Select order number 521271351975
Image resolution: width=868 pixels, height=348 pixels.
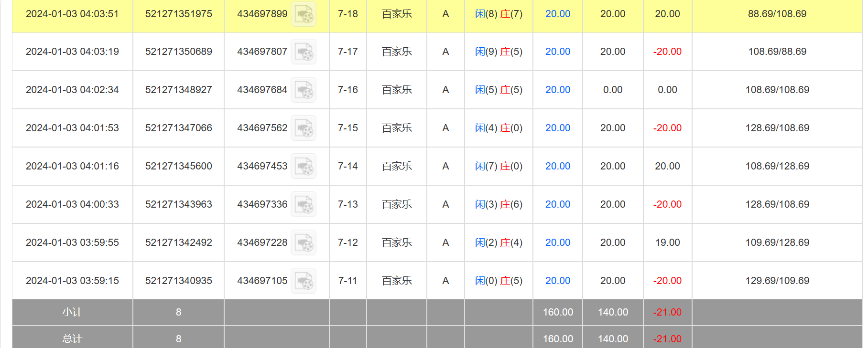click(178, 14)
